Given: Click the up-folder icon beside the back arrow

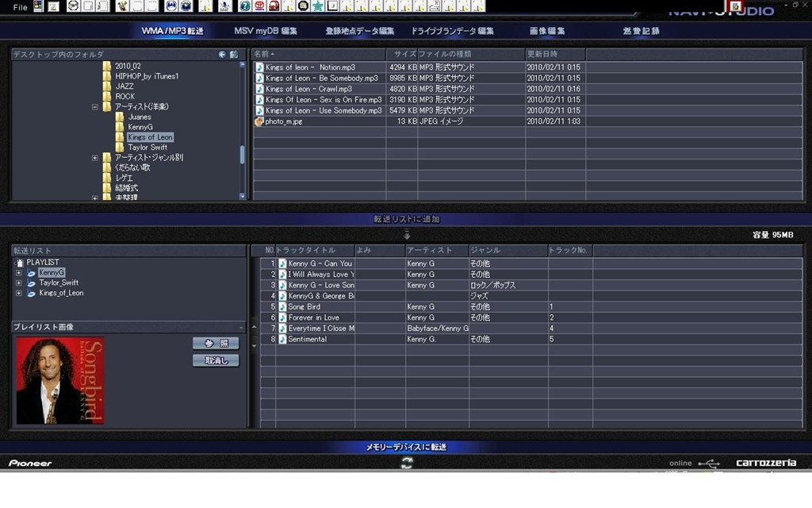Looking at the screenshot, I should (x=234, y=54).
